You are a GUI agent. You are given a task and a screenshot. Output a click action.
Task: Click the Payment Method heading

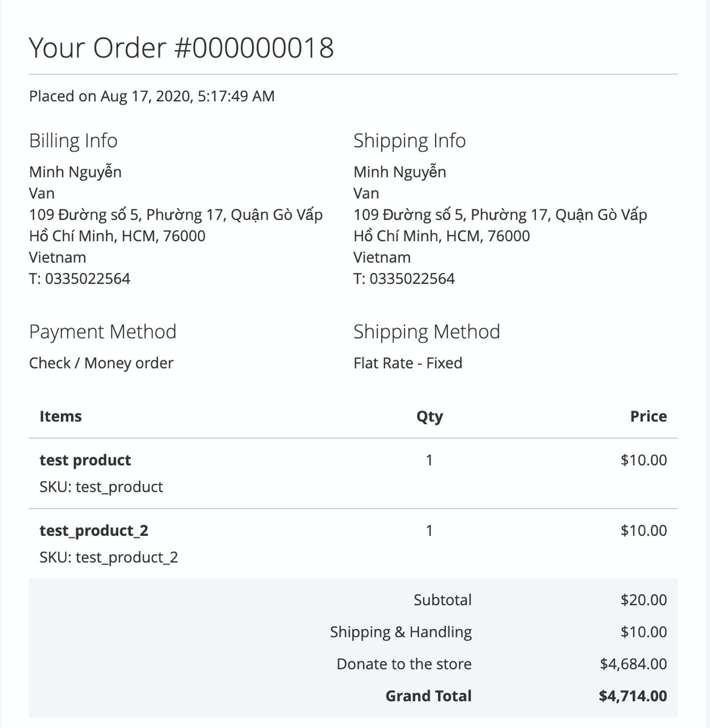coord(102,332)
